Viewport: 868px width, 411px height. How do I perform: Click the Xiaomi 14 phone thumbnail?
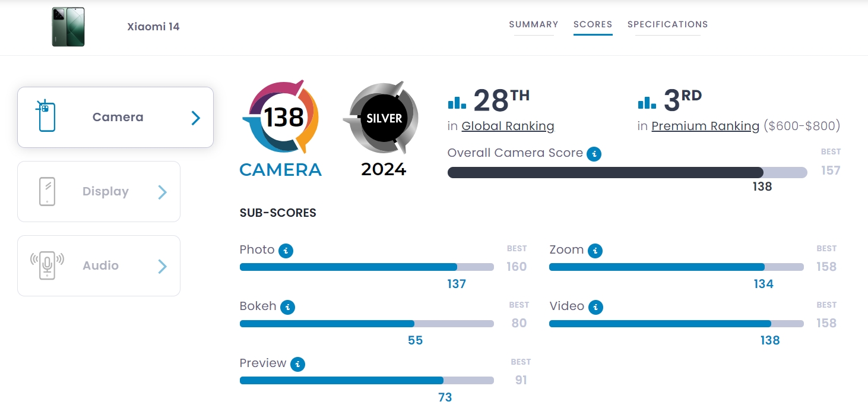pos(68,27)
